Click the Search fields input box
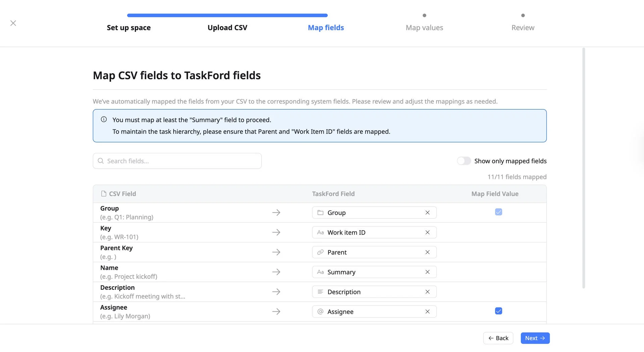Image resolution: width=644 pixels, height=352 pixels. click(177, 161)
